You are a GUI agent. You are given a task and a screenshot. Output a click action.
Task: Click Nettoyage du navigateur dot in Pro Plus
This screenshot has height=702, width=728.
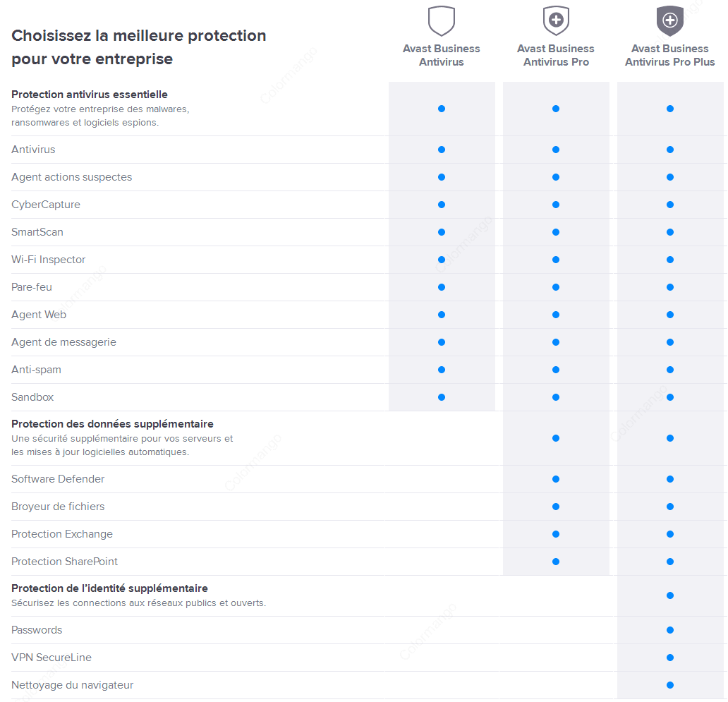click(x=670, y=685)
